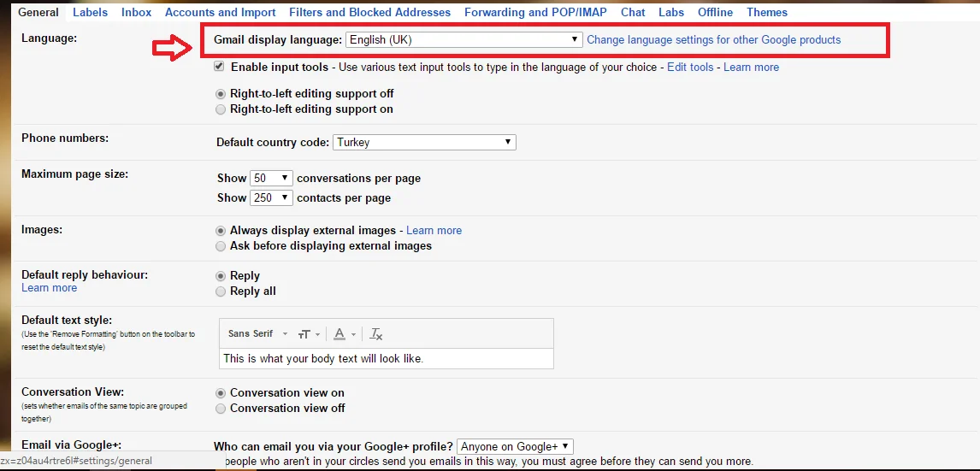Click the Conversation View label
The height and width of the screenshot is (471, 980).
pos(74,392)
